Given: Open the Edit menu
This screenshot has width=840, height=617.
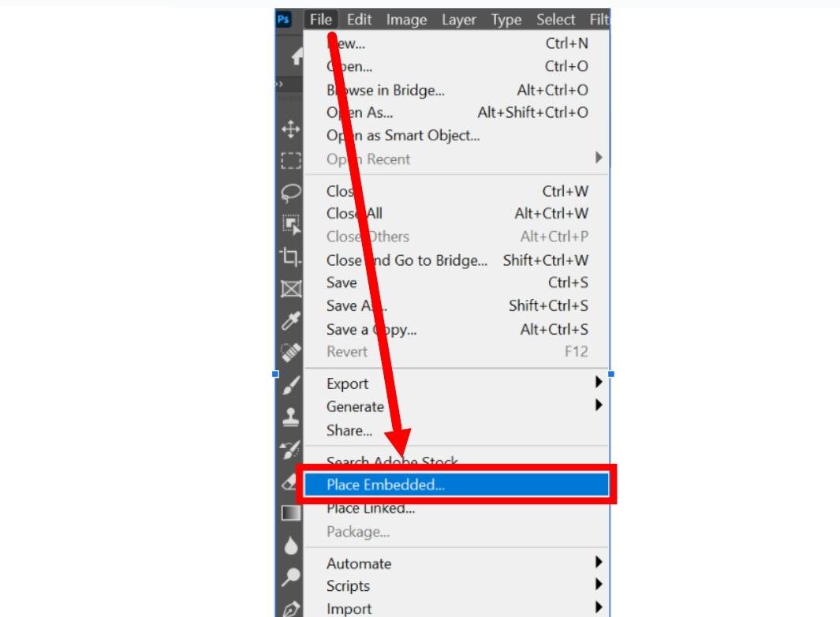Looking at the screenshot, I should point(359,20).
